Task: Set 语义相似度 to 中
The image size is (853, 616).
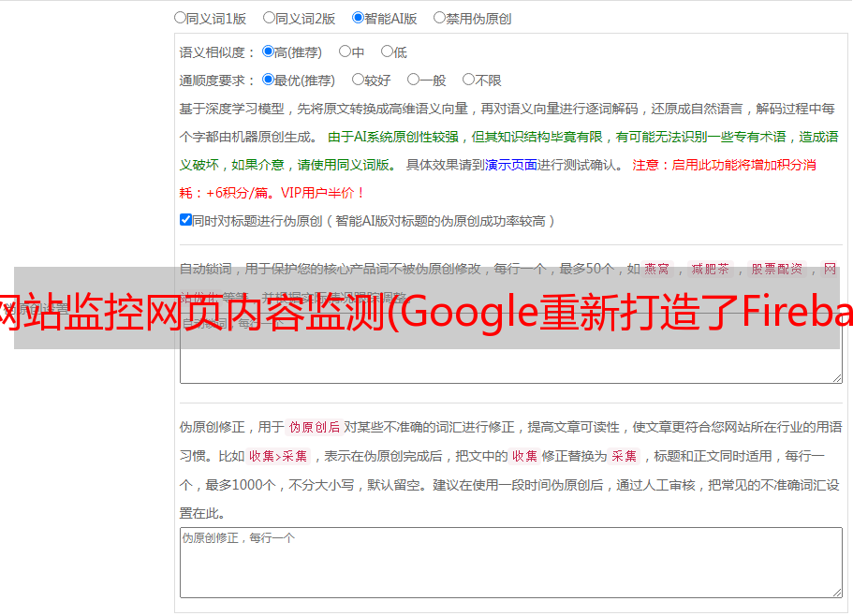Action: click(x=345, y=51)
